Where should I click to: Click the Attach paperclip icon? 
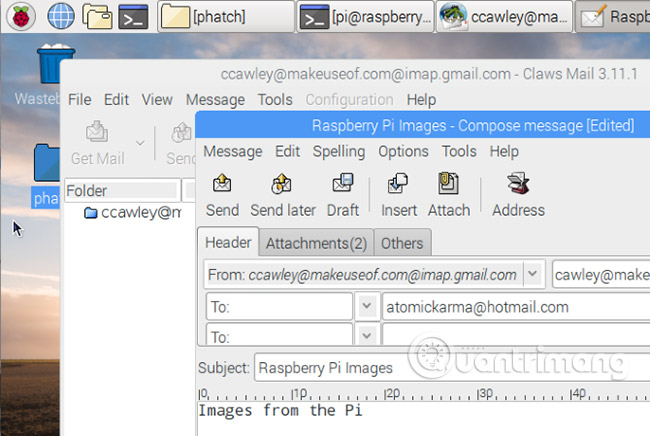[x=449, y=195]
